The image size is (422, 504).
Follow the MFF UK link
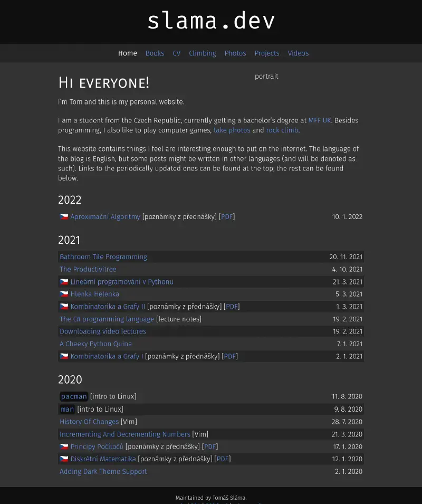pyautogui.click(x=320, y=120)
